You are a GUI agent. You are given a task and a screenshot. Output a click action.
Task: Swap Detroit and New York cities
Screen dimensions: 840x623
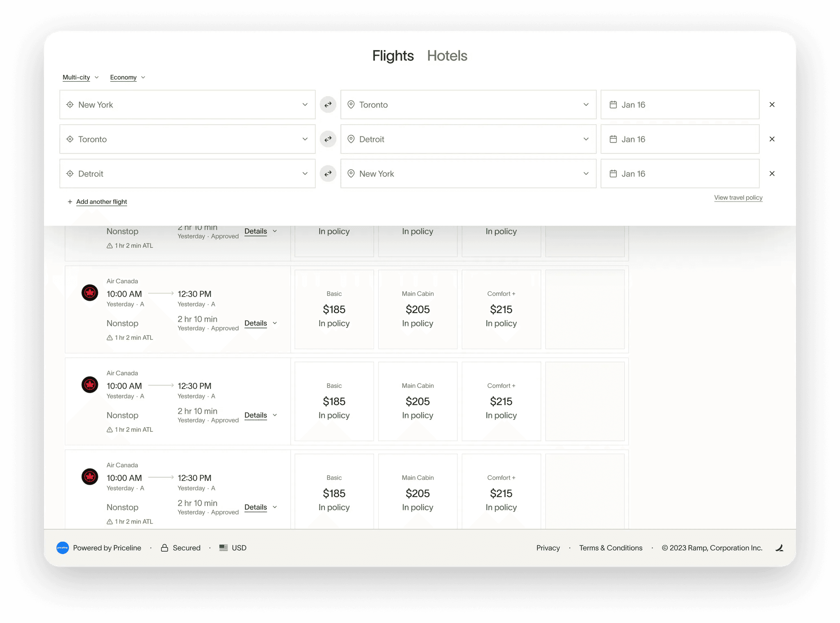328,174
